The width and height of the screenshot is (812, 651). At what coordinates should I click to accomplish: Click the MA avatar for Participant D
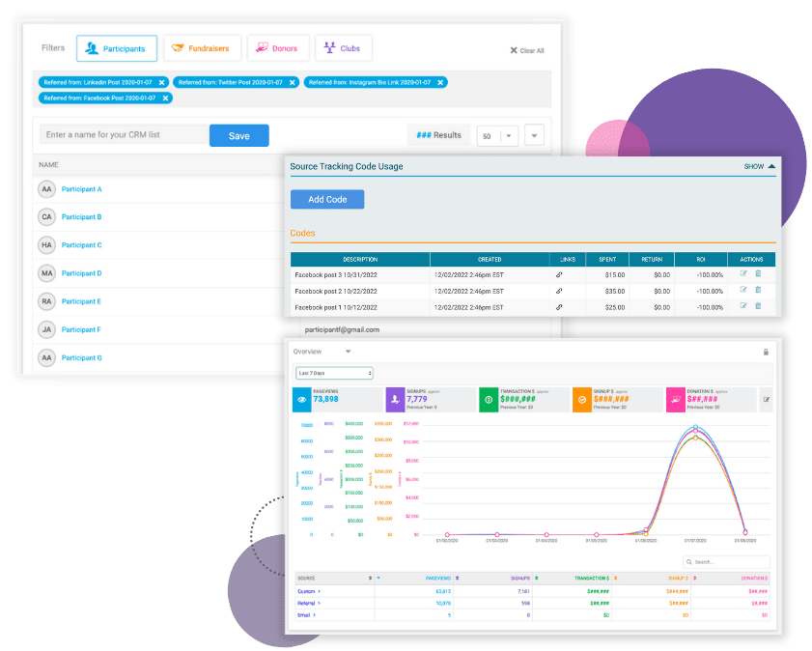point(46,273)
